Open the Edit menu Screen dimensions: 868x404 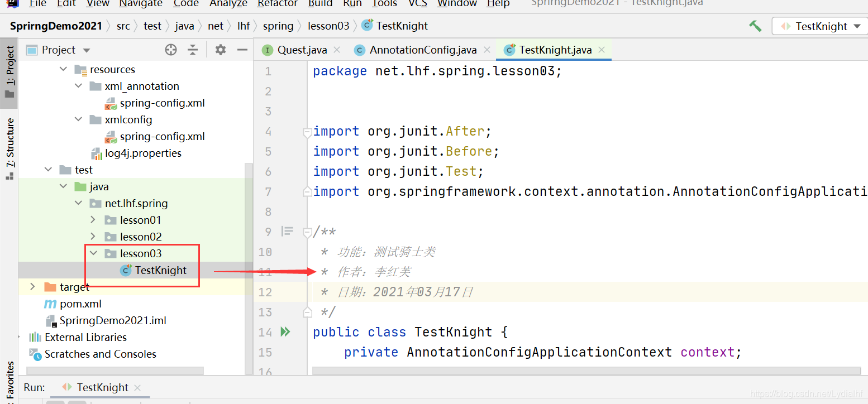coord(66,3)
